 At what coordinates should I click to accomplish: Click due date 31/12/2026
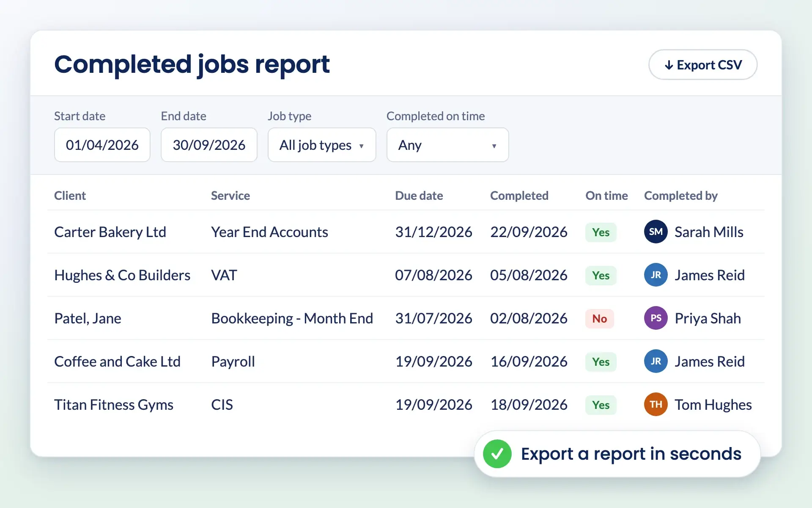(x=433, y=232)
